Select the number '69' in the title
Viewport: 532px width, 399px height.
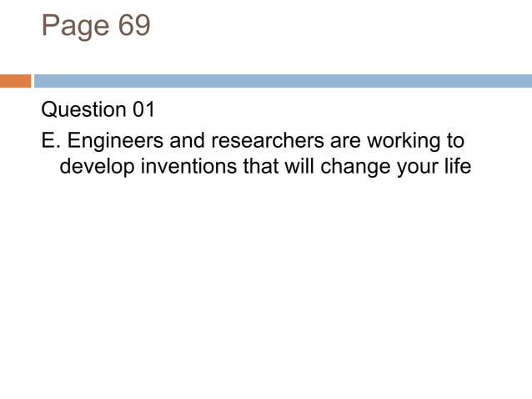pos(134,25)
